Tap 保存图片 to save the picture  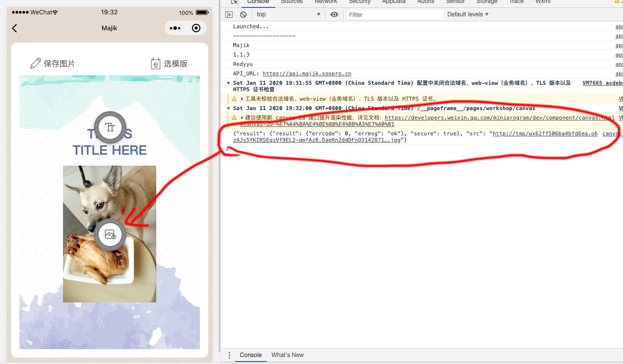point(53,63)
